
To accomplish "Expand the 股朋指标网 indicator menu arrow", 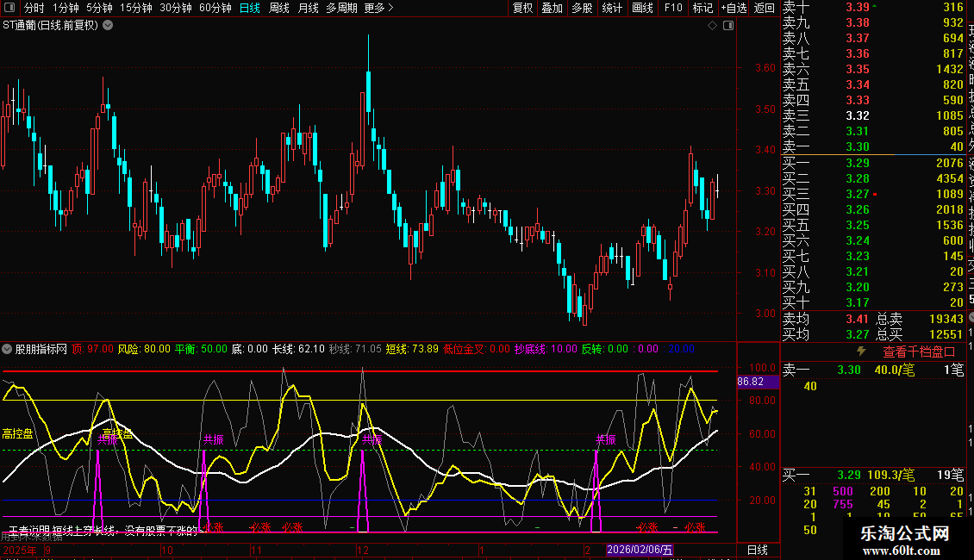I will 8,350.
